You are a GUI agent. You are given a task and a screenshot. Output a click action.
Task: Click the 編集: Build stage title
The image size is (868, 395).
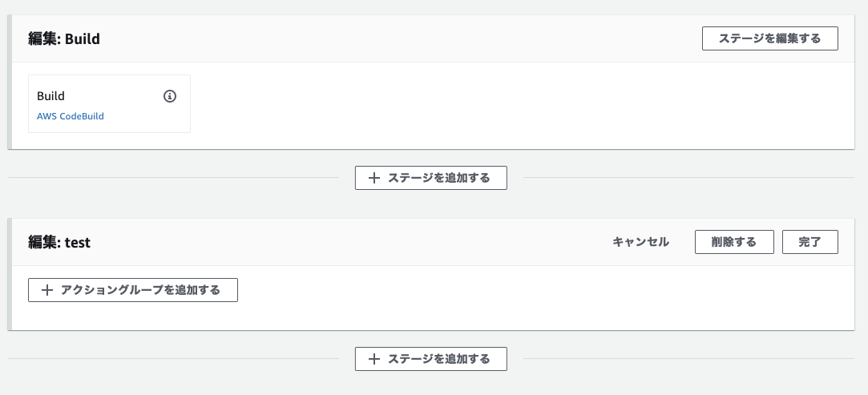click(x=64, y=38)
